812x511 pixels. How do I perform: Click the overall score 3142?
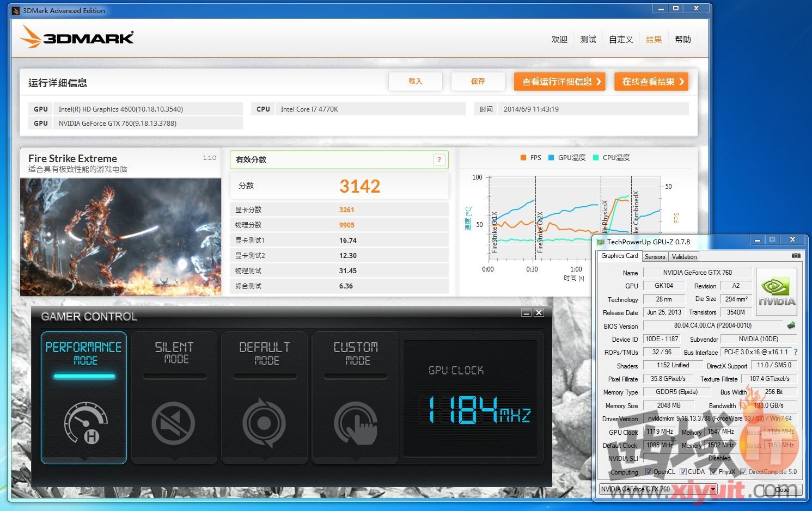click(360, 186)
